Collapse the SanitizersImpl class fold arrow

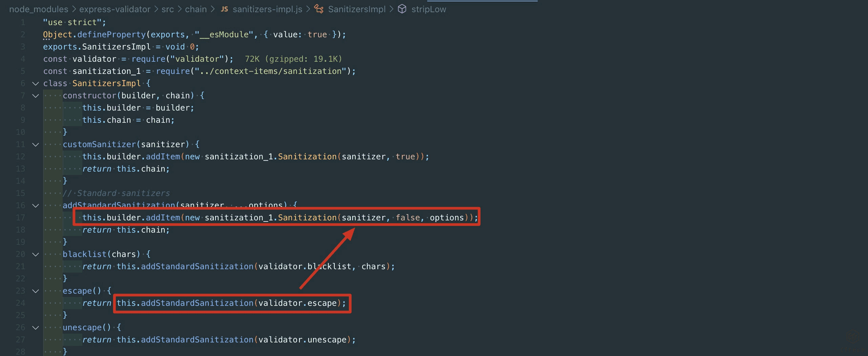pos(36,83)
